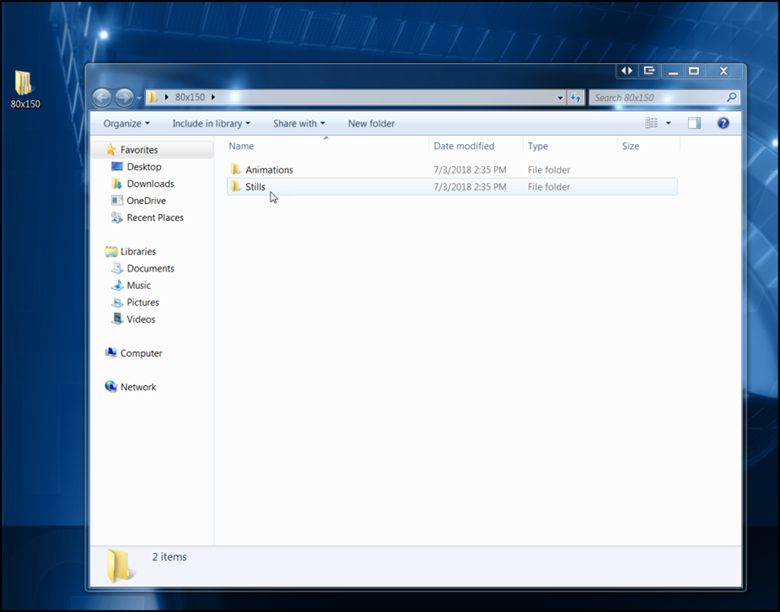The height and width of the screenshot is (612, 780).
Task: Click the Animations date 7/3/2018 2:35 PM
Action: (x=470, y=170)
